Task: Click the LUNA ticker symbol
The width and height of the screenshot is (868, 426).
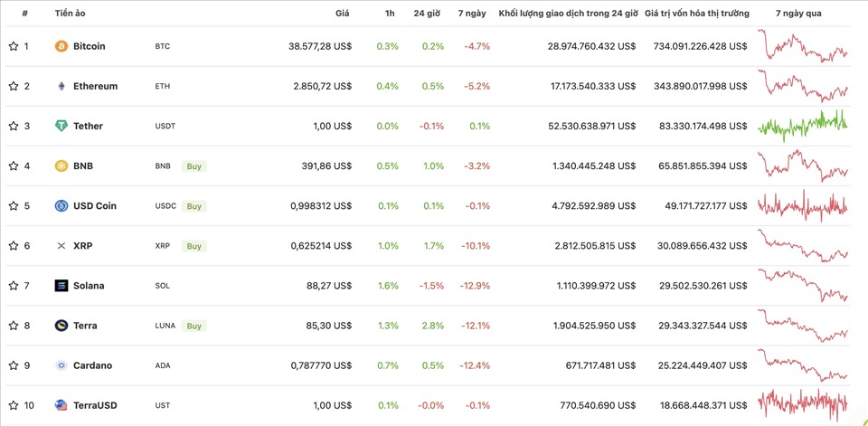Action: click(165, 326)
